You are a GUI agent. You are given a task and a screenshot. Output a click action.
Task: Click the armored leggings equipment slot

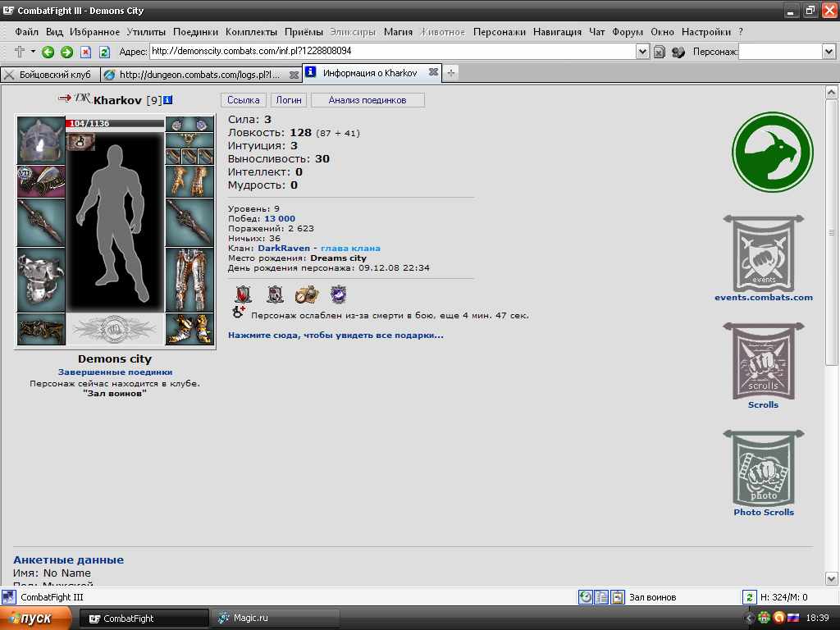tap(189, 280)
